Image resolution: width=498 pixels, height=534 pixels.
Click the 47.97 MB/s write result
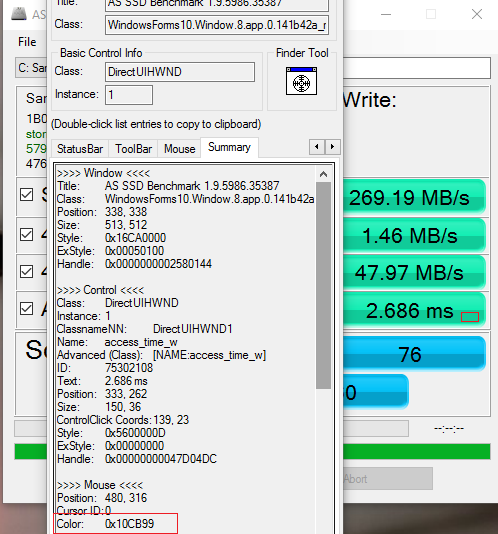pos(414,272)
